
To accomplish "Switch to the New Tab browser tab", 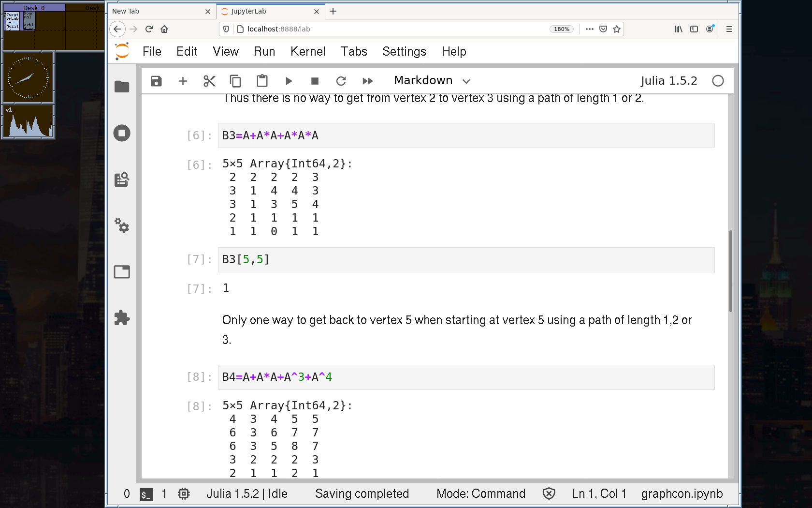I will [155, 11].
